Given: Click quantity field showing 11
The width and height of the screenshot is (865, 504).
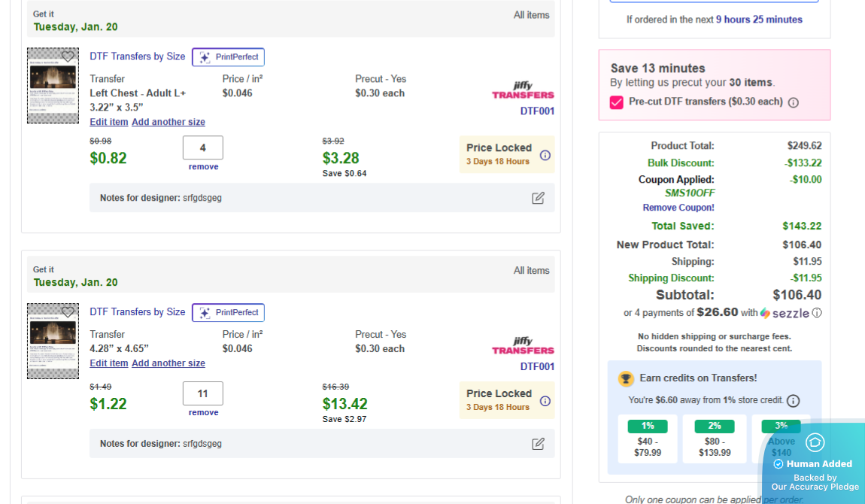Looking at the screenshot, I should click(x=203, y=393).
